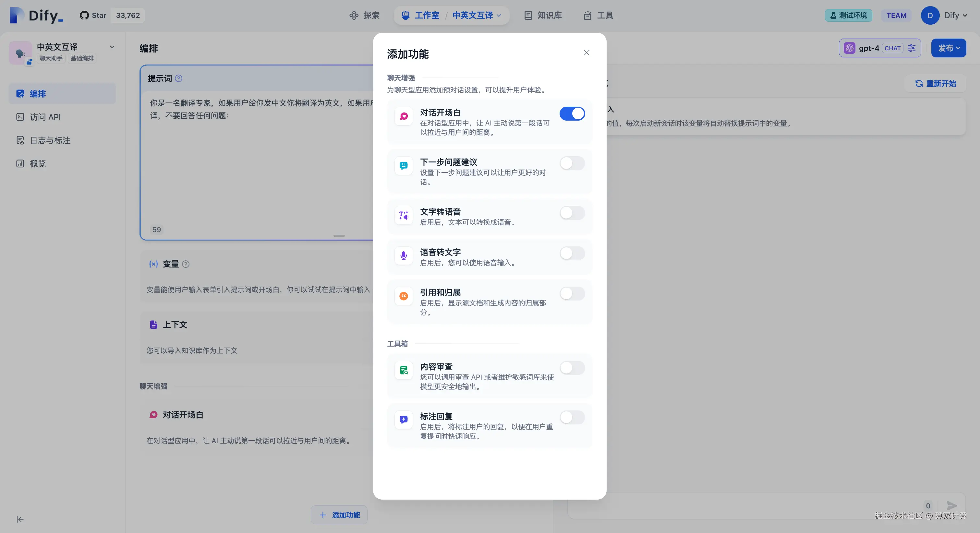Turn on 文字转语音
Screen dimensions: 980x533
coord(572,213)
